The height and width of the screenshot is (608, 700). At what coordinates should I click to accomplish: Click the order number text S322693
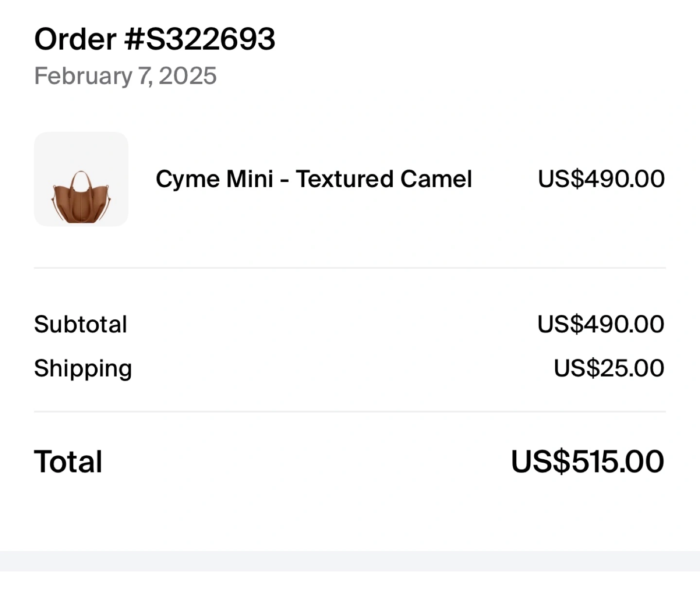click(x=210, y=39)
